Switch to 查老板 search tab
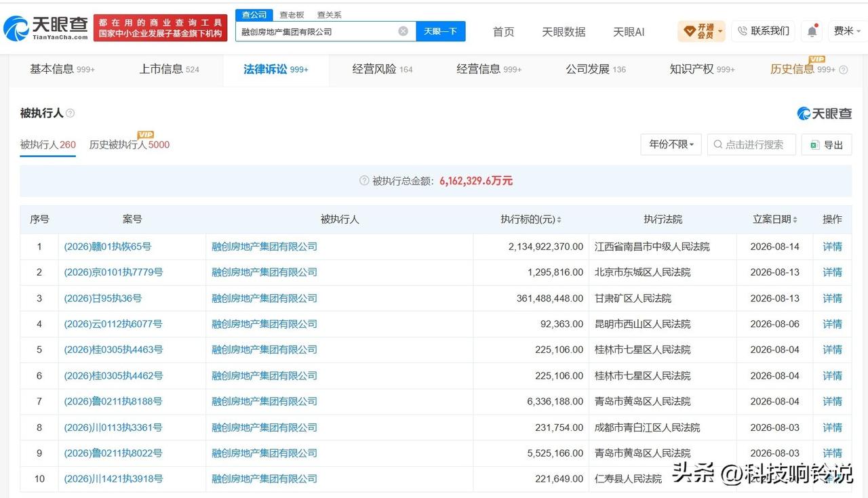 tap(292, 15)
